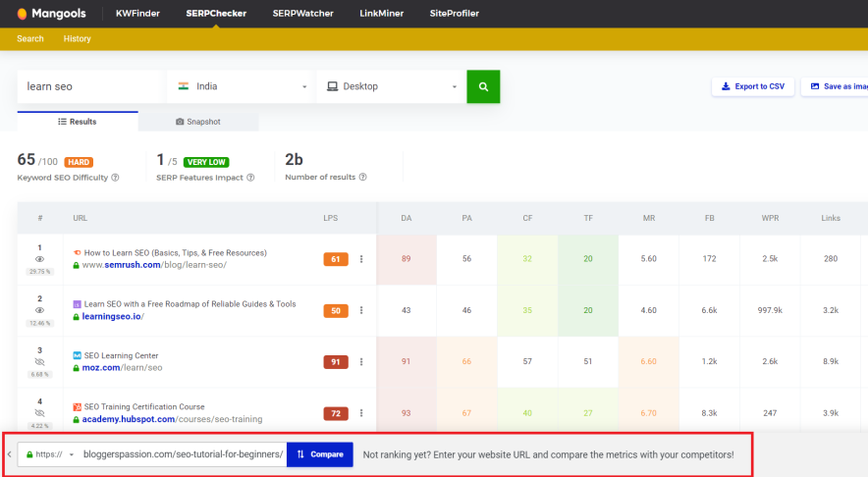Image resolution: width=868 pixels, height=477 pixels.
Task: Click LPS score 72 badge
Action: click(x=336, y=413)
